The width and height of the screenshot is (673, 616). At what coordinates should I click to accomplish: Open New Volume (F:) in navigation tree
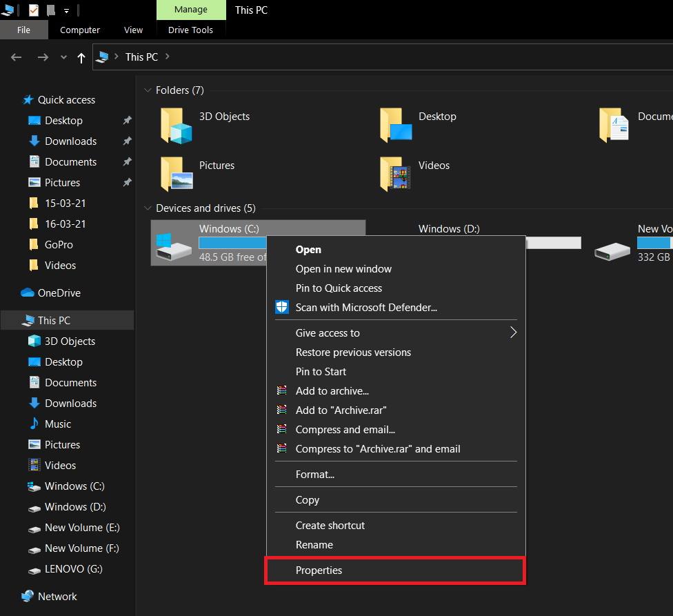pos(81,548)
